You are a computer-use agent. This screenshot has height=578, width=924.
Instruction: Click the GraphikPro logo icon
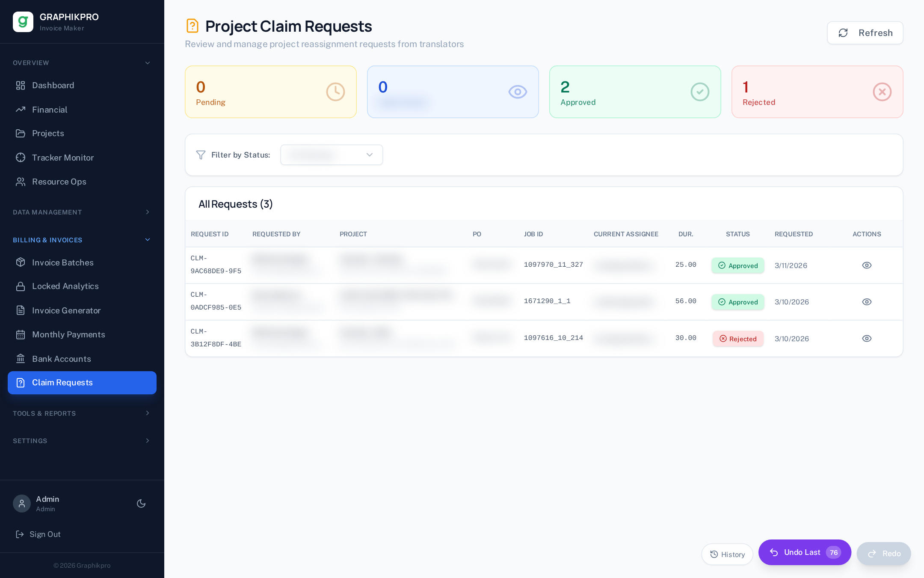coord(23,22)
